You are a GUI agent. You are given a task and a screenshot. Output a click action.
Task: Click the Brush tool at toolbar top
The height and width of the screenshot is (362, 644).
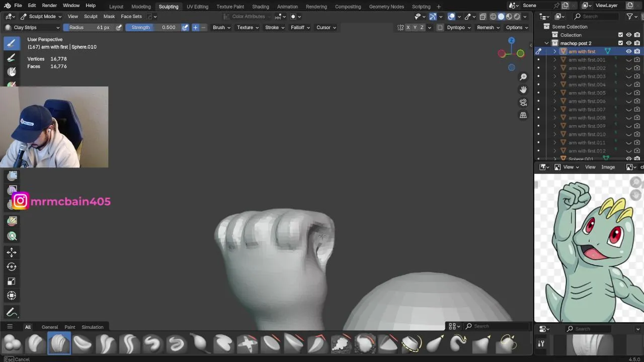12,43
